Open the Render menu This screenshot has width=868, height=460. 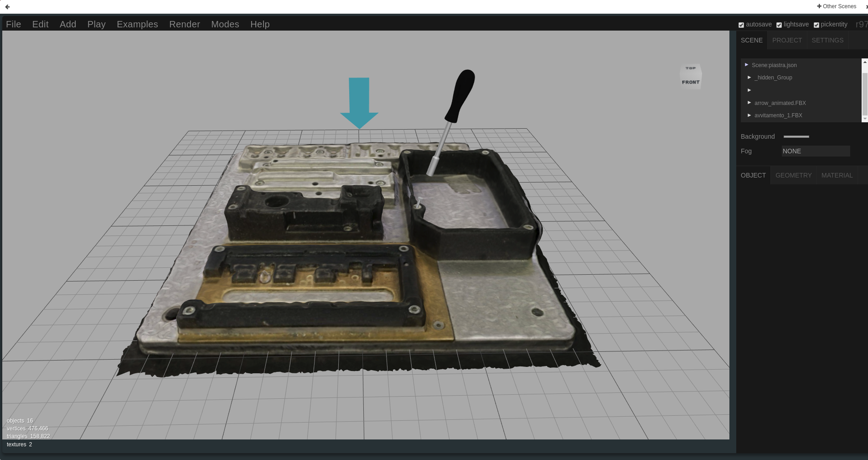pos(185,24)
